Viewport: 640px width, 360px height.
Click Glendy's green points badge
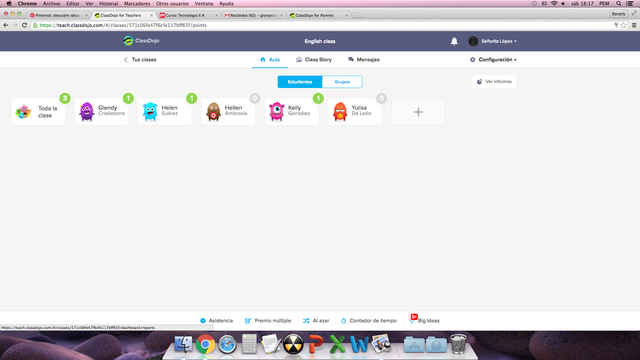[x=128, y=98]
